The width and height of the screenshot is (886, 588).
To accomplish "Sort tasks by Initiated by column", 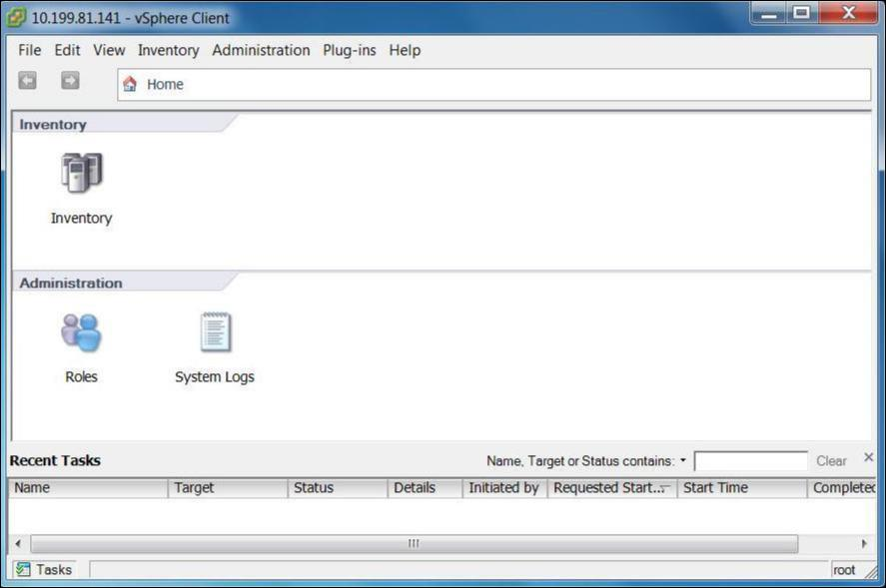I will tap(505, 488).
